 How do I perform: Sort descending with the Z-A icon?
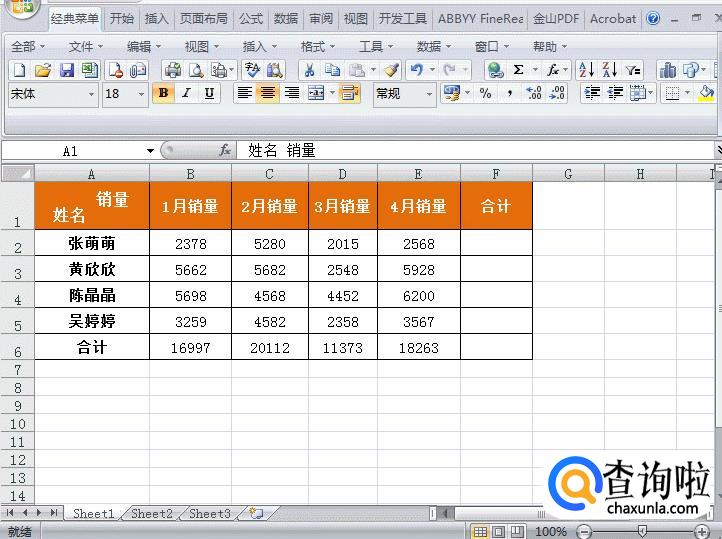click(x=609, y=70)
